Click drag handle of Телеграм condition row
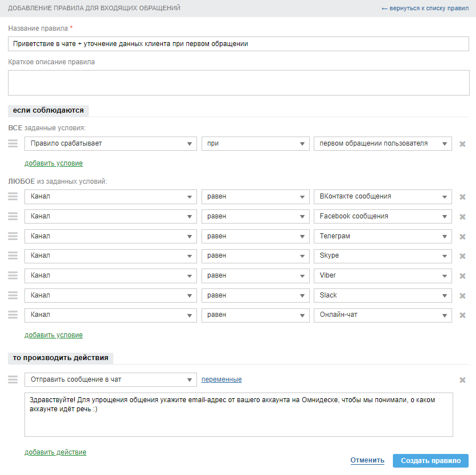The width and height of the screenshot is (476, 475). pos(13,236)
